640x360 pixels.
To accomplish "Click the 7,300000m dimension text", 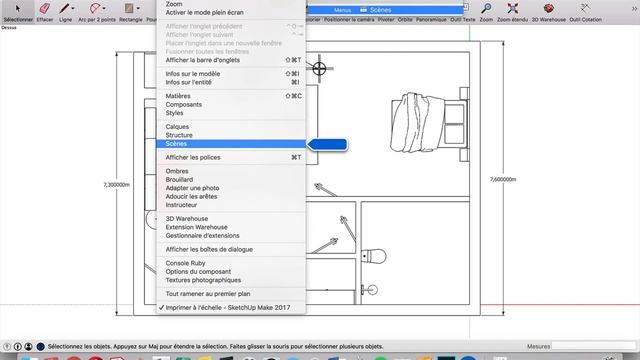I will click(116, 184).
